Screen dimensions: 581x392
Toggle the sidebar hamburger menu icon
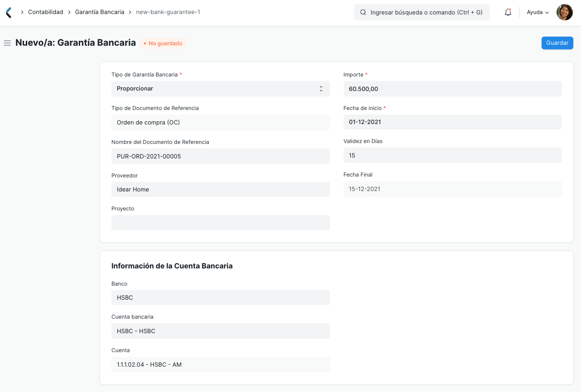[7, 43]
